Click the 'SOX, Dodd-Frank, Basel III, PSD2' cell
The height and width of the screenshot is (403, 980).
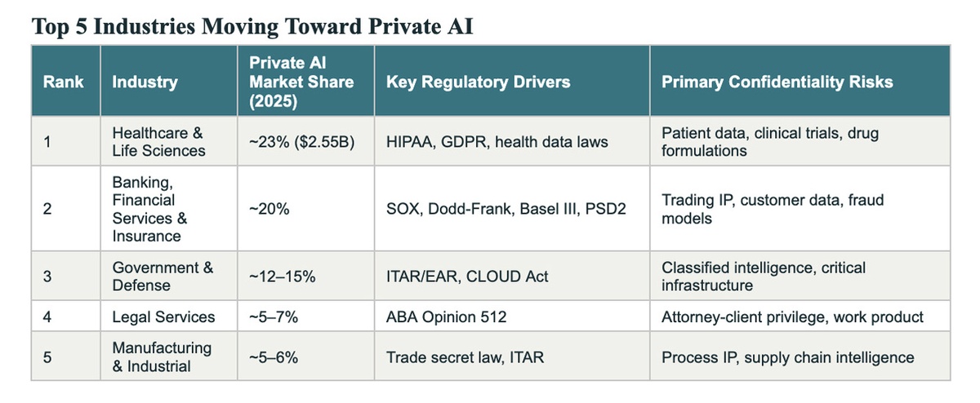(506, 210)
